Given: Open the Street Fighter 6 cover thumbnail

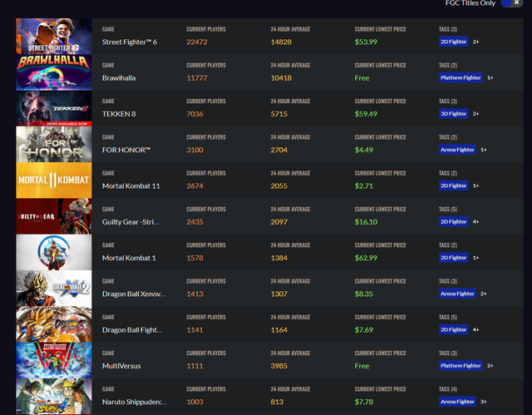Looking at the screenshot, I should [x=53, y=36].
